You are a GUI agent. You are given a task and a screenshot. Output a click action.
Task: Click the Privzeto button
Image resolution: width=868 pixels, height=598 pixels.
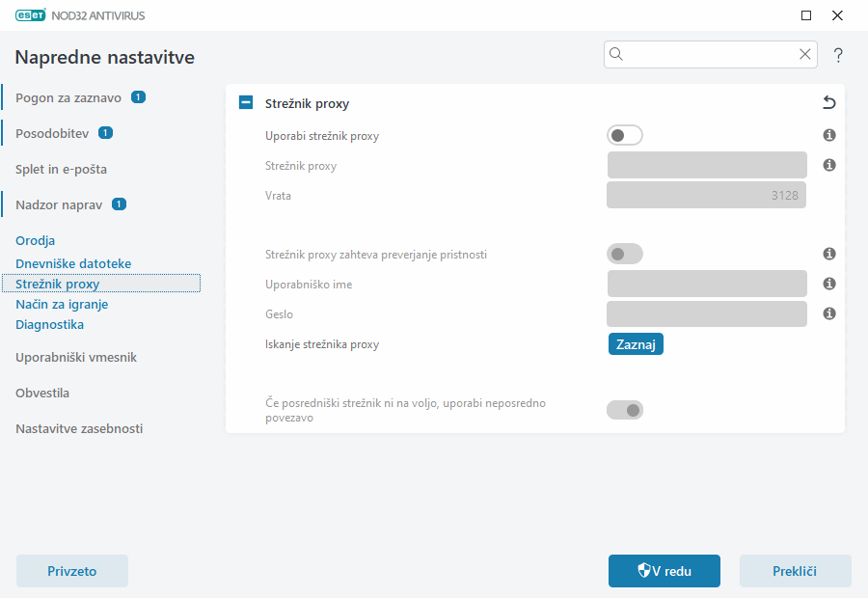tap(71, 571)
